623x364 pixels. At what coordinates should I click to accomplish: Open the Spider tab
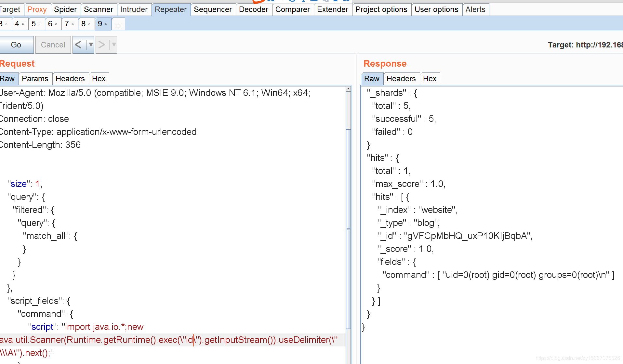tap(65, 9)
